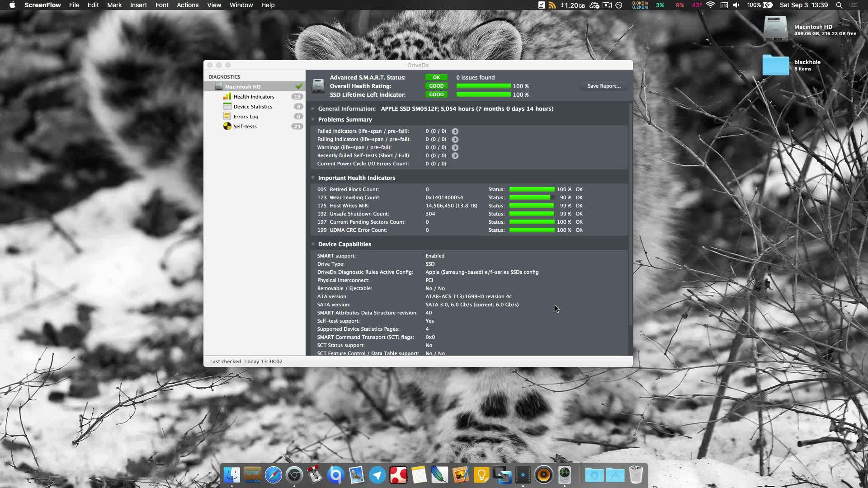The height and width of the screenshot is (488, 868).
Task: Open Finder from the Dock
Action: (x=232, y=475)
